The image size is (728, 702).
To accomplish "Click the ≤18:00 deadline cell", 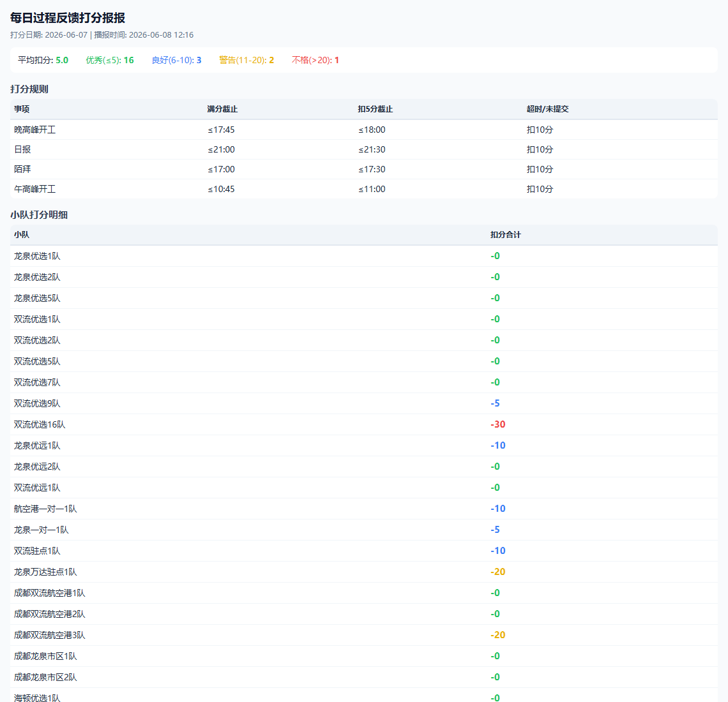I will point(372,130).
